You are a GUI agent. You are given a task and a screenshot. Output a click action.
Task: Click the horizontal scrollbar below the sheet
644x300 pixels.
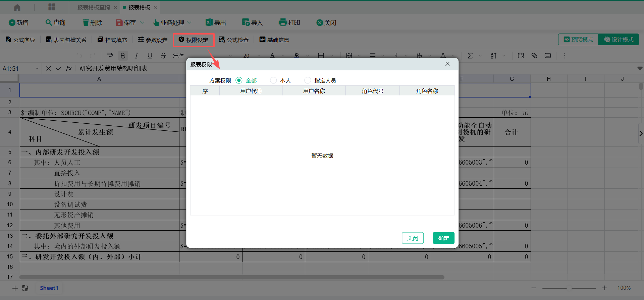click(x=231, y=277)
